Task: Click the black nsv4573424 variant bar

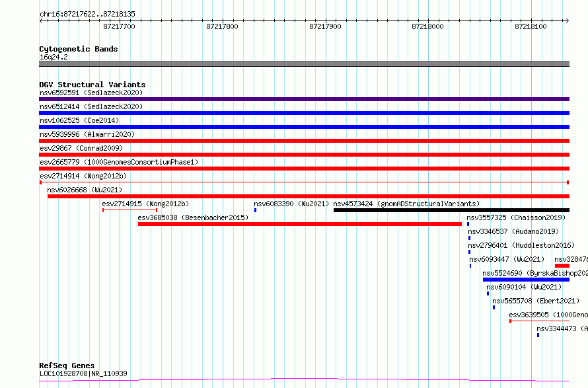Action: click(451, 210)
